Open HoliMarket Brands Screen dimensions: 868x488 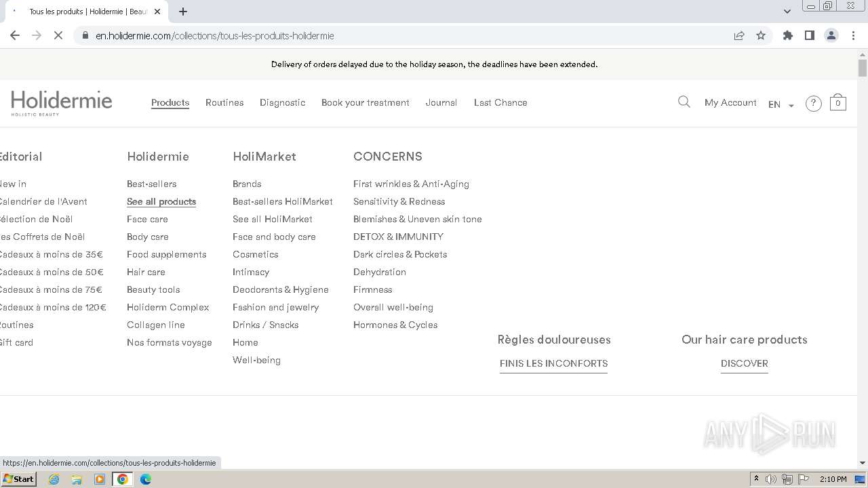pyautogui.click(x=247, y=184)
